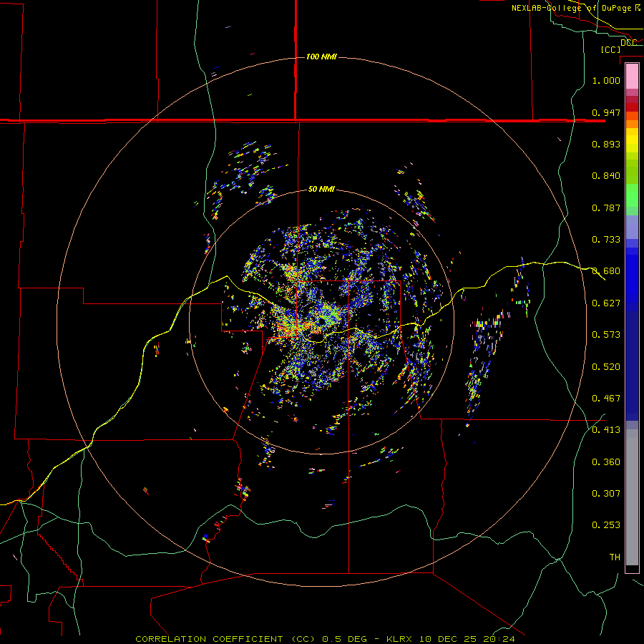The width and height of the screenshot is (644, 644).
Task: Click the 100 NMI range ring label
Action: point(321,57)
